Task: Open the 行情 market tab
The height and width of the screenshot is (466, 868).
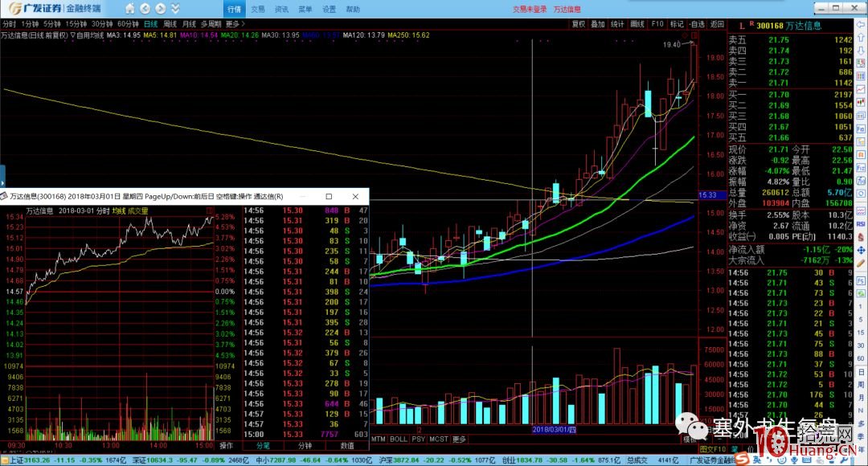Action: point(234,10)
